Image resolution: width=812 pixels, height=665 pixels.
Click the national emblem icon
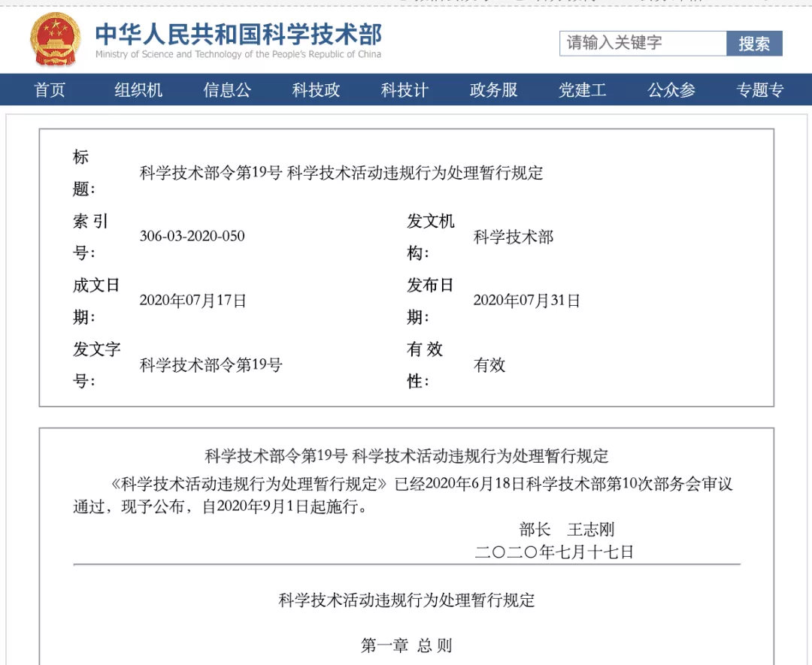(x=53, y=39)
